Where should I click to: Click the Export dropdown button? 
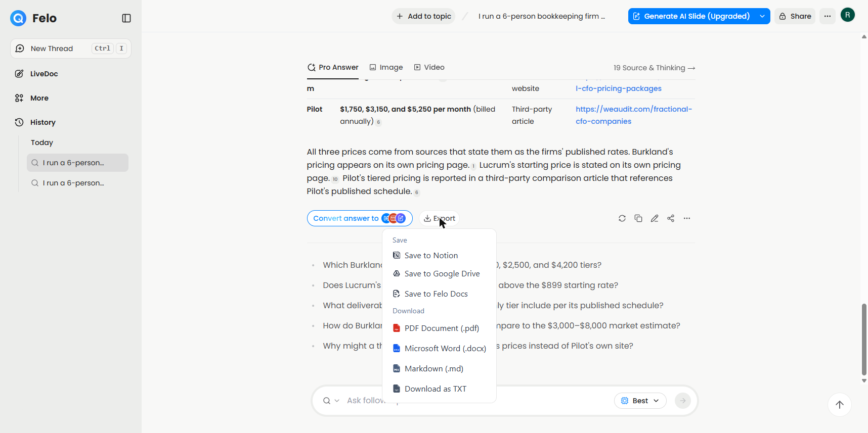point(439,218)
